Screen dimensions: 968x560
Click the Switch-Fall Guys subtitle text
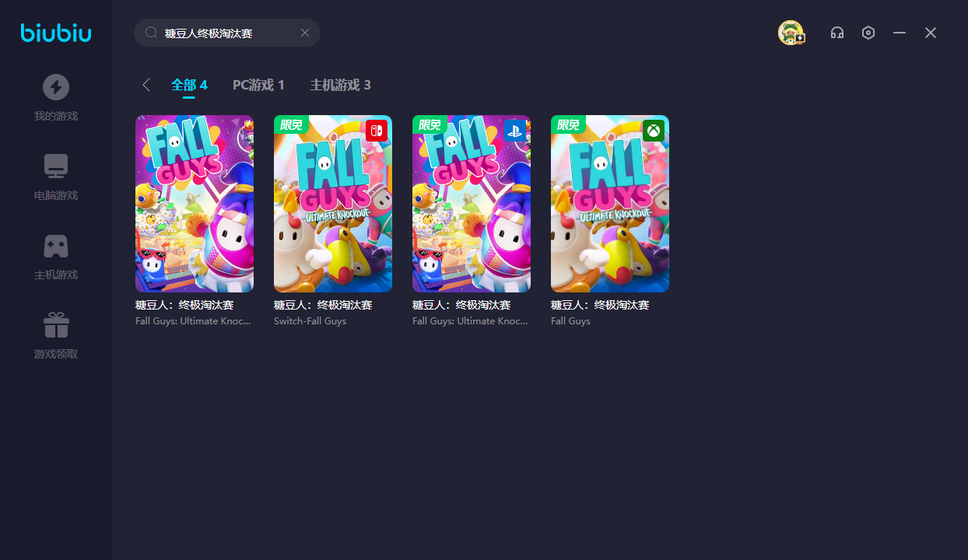click(310, 321)
